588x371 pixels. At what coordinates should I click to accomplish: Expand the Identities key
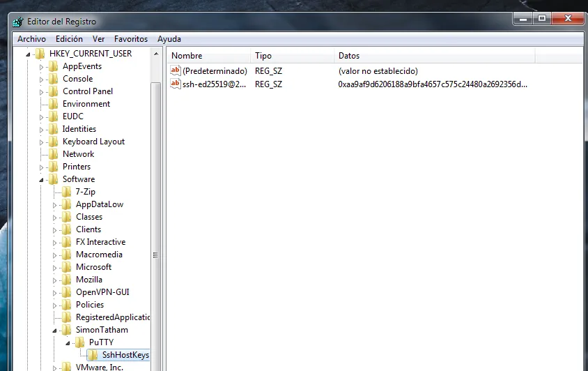pyautogui.click(x=41, y=130)
